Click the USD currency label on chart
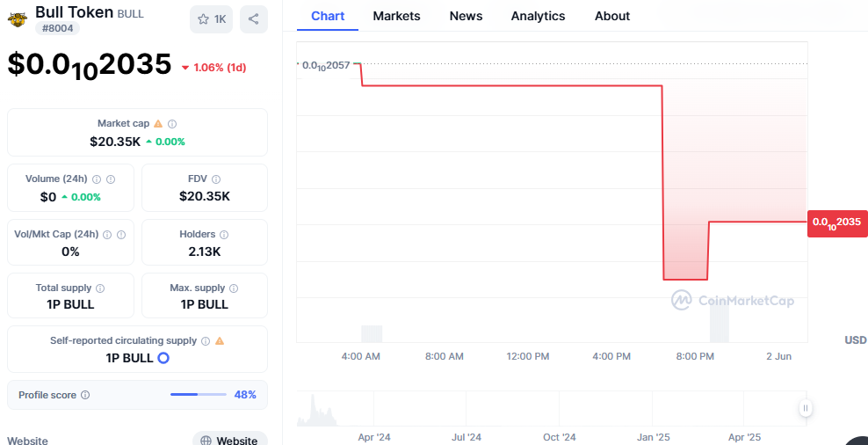This screenshot has width=868, height=445. tap(856, 340)
